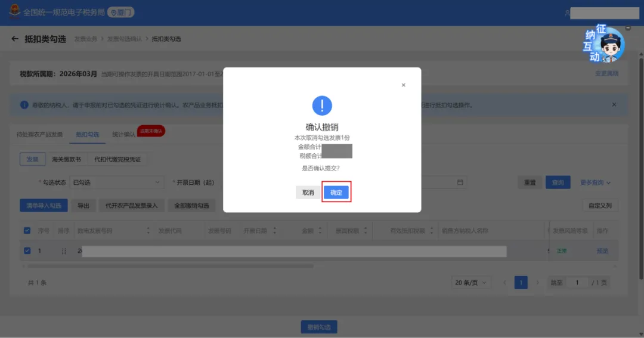Open the 20条/页 page size dropdown
644x338 pixels.
471,283
